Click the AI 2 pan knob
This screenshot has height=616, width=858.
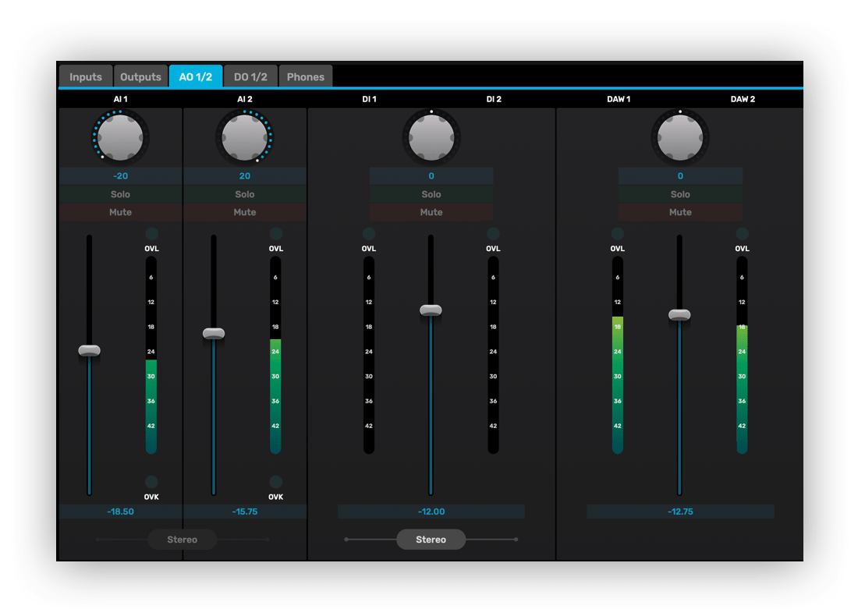(x=245, y=136)
